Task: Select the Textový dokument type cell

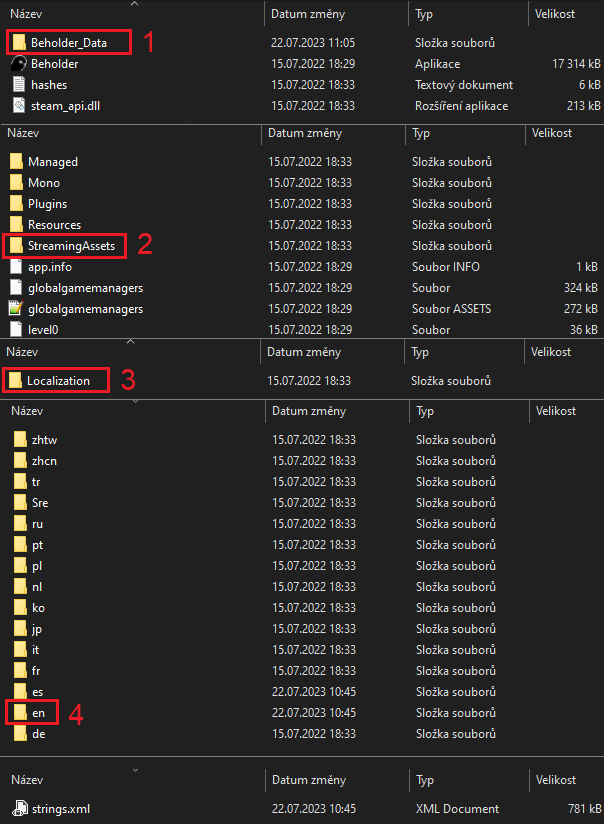Action: [x=464, y=85]
